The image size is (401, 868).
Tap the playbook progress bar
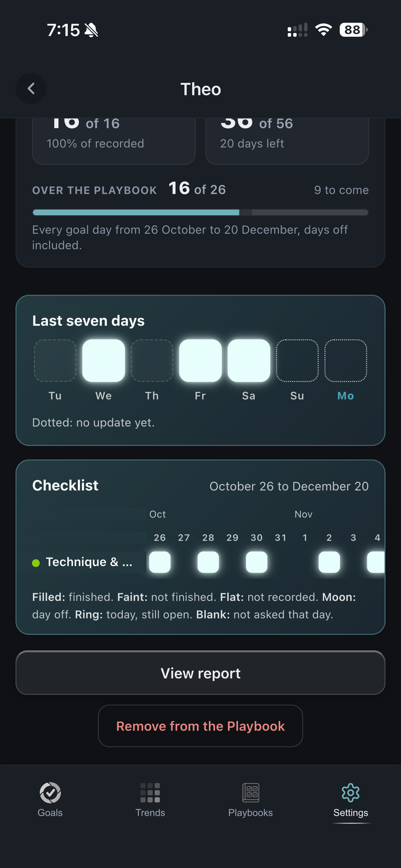tap(201, 213)
